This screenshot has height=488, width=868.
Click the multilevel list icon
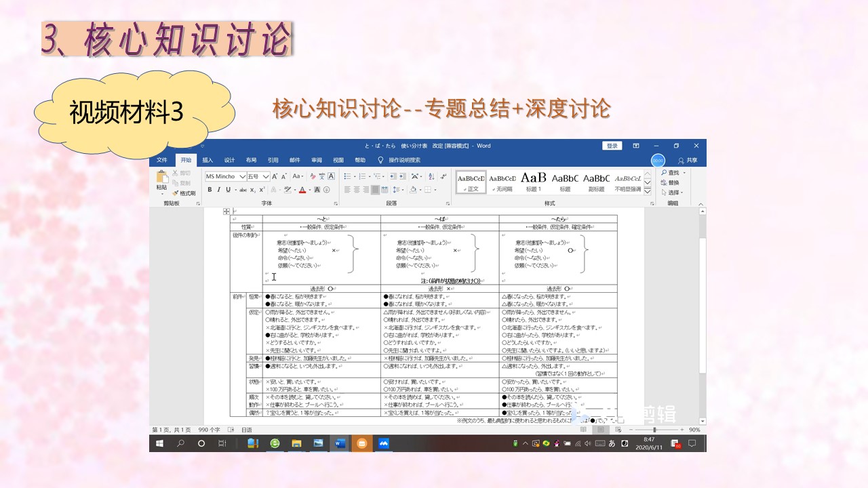click(x=378, y=176)
